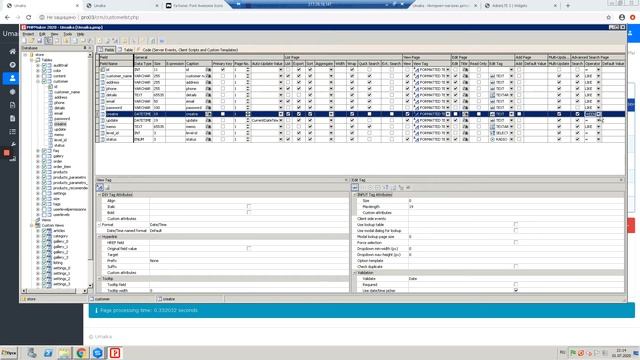Collapse the Custom Views tree node

point(32,225)
